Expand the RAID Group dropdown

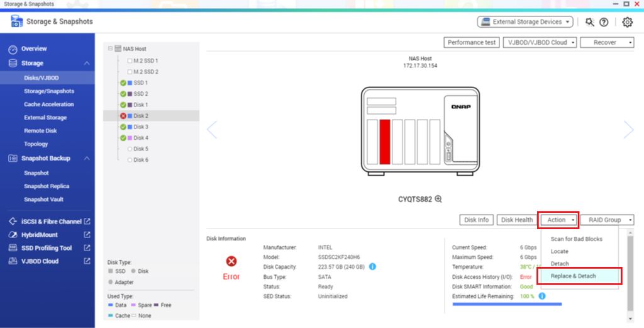607,220
